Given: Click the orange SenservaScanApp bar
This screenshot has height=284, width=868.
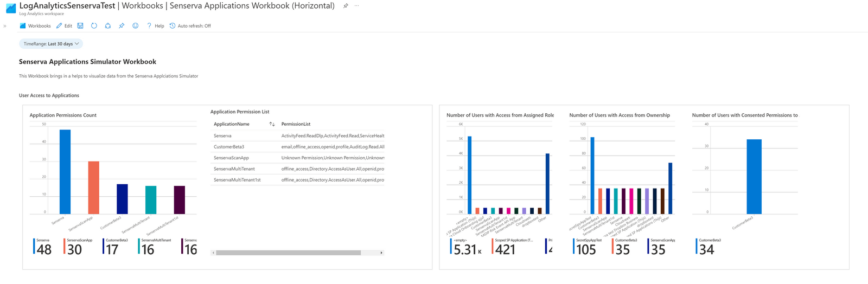Looking at the screenshot, I should 94,188.
